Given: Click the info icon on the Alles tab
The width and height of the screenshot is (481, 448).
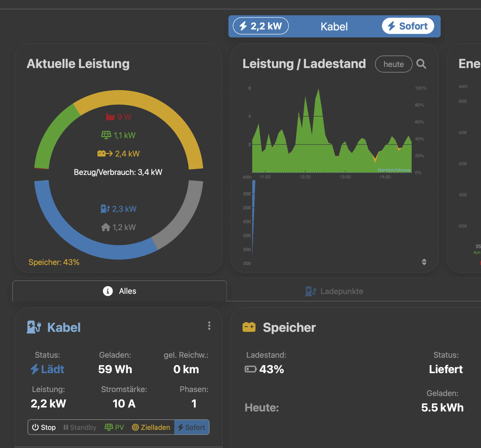Looking at the screenshot, I should (108, 291).
